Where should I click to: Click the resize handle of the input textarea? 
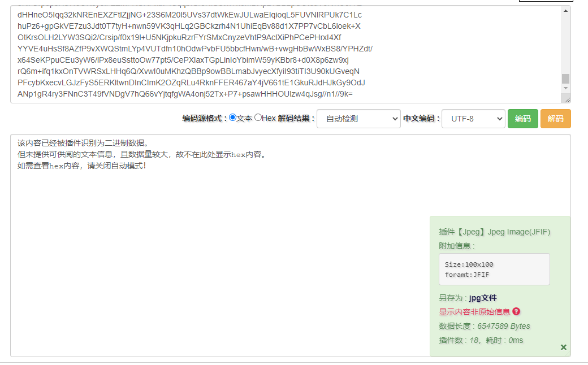tap(567, 99)
